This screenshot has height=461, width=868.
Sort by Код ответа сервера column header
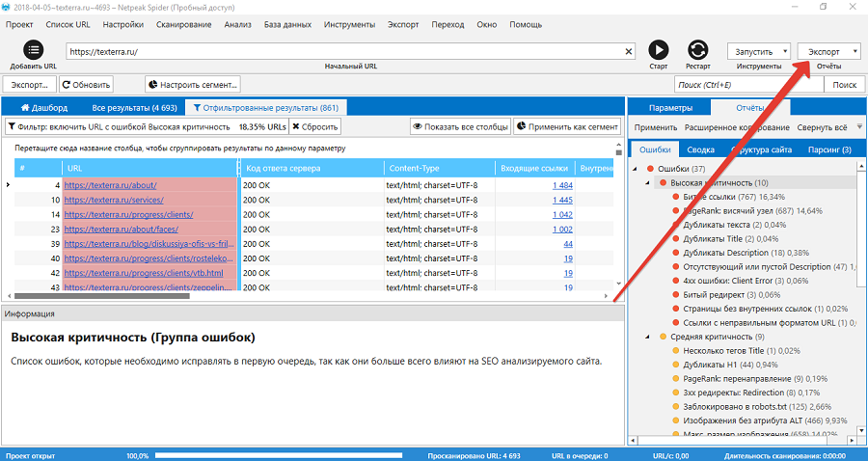click(312, 168)
